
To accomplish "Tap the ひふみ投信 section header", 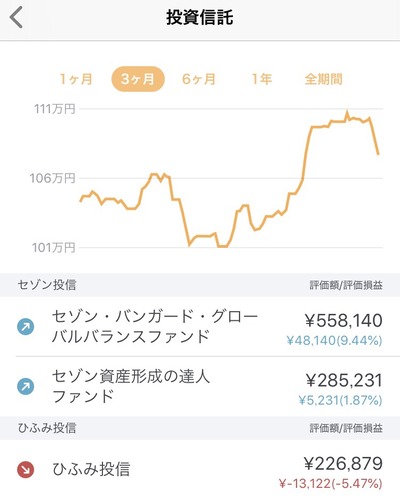I will point(200,428).
